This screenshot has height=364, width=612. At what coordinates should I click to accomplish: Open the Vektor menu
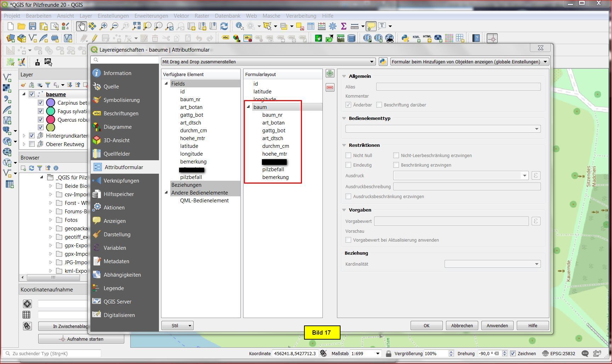(x=181, y=16)
